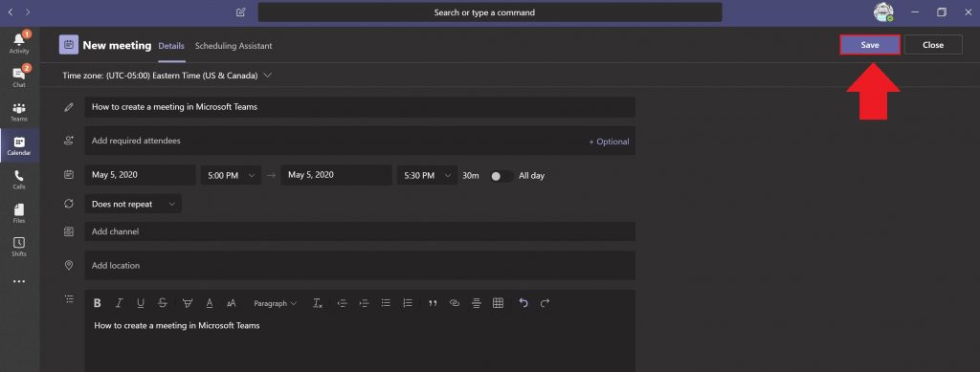
Task: Save the new meeting
Action: click(x=870, y=45)
